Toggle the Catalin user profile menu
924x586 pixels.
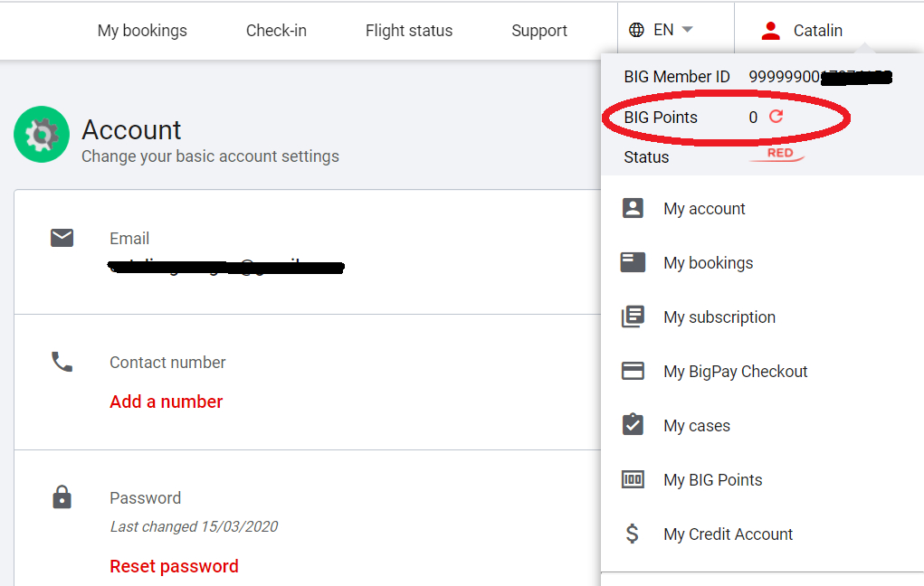pyautogui.click(x=802, y=31)
